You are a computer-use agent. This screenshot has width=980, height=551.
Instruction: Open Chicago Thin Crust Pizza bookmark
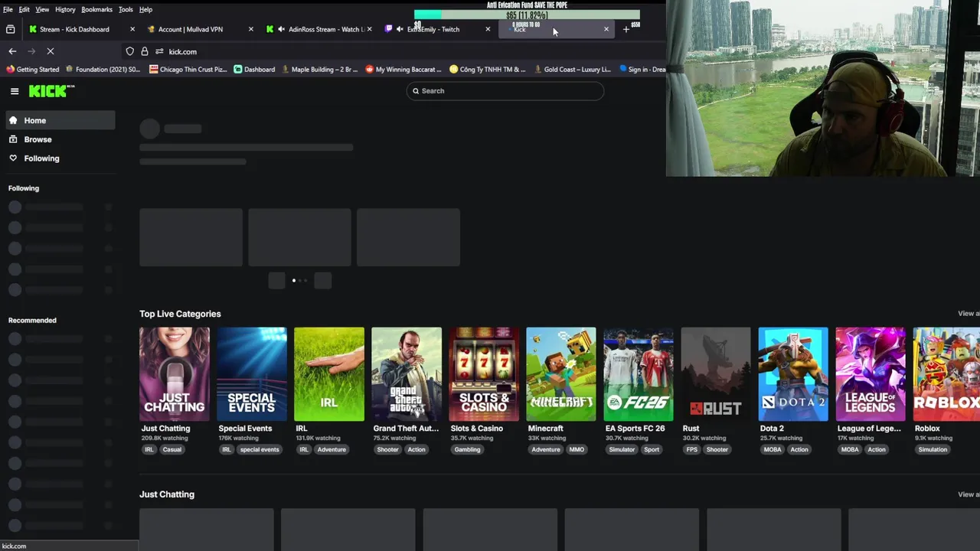pyautogui.click(x=188, y=70)
